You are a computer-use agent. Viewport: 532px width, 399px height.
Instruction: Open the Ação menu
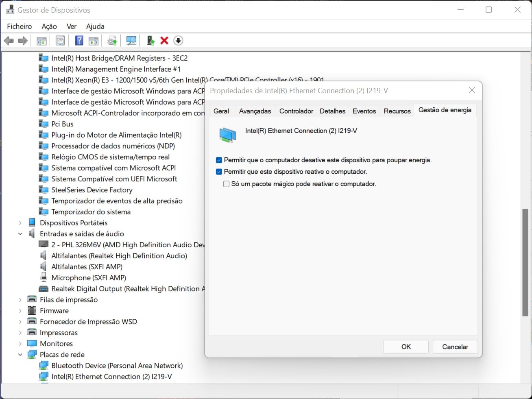[49, 26]
